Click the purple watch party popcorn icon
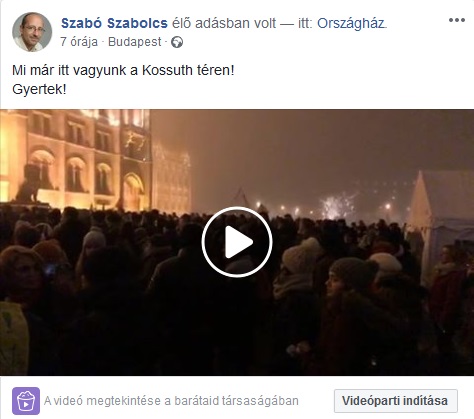This screenshot has width=474, height=419. tap(26, 401)
